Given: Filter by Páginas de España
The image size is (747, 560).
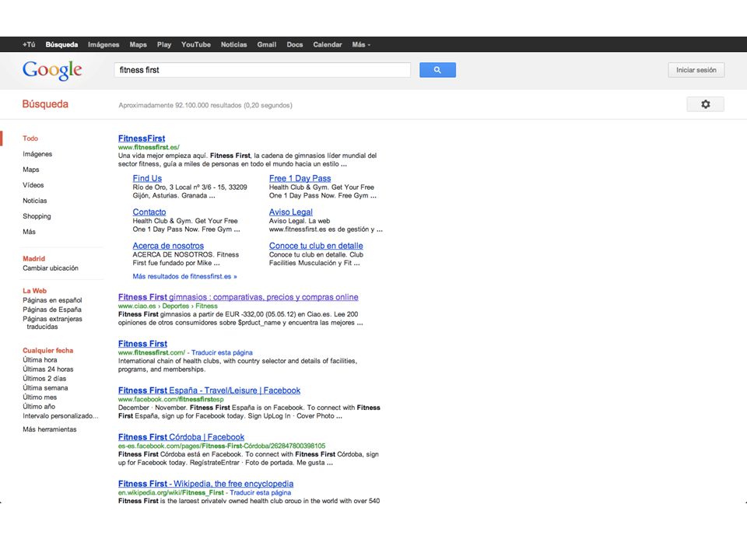Looking at the screenshot, I should pos(52,310).
